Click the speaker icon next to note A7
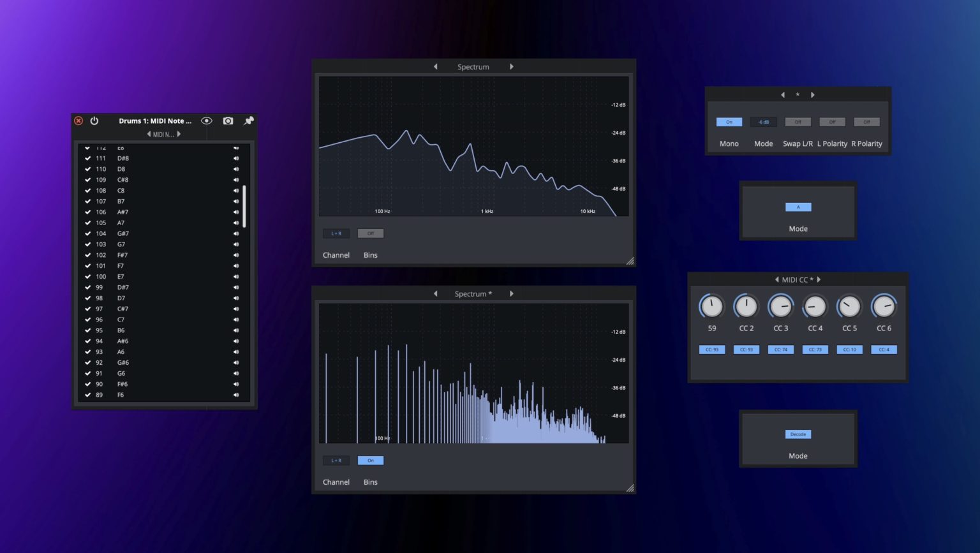Image resolution: width=980 pixels, height=553 pixels. (235, 223)
